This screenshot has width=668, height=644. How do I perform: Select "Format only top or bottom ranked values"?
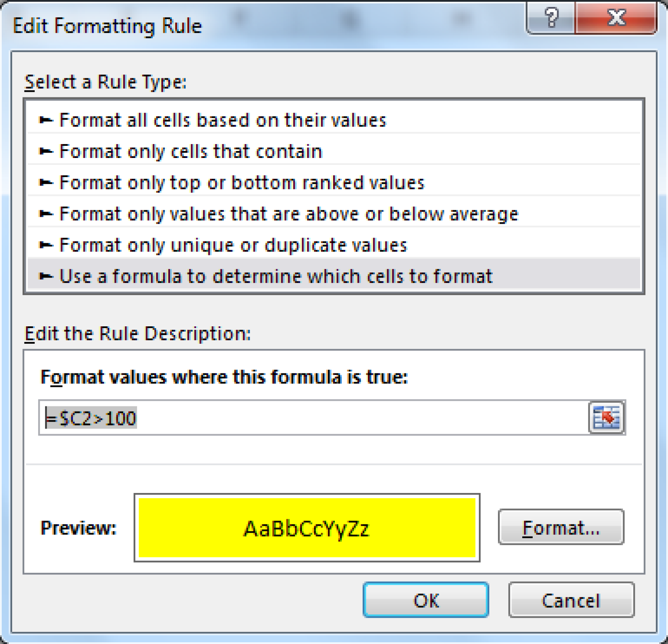(241, 183)
